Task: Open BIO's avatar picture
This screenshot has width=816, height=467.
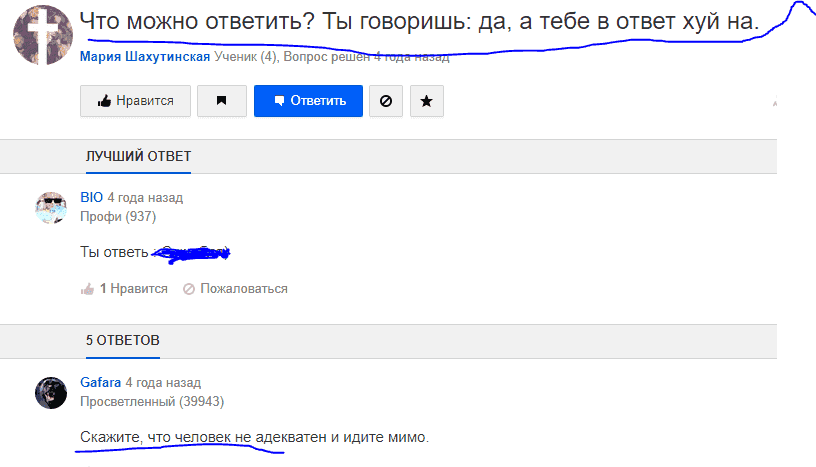Action: coord(51,207)
